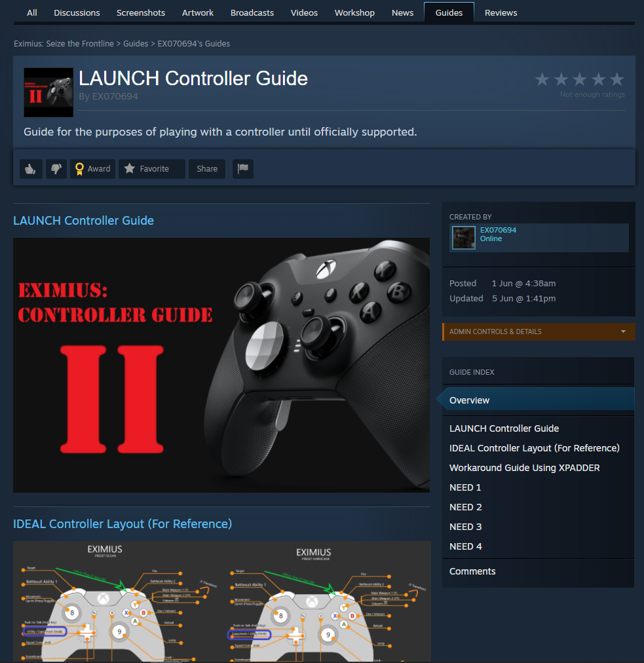This screenshot has width=644, height=663.
Task: Rate using the five-star rating display
Action: click(x=579, y=79)
